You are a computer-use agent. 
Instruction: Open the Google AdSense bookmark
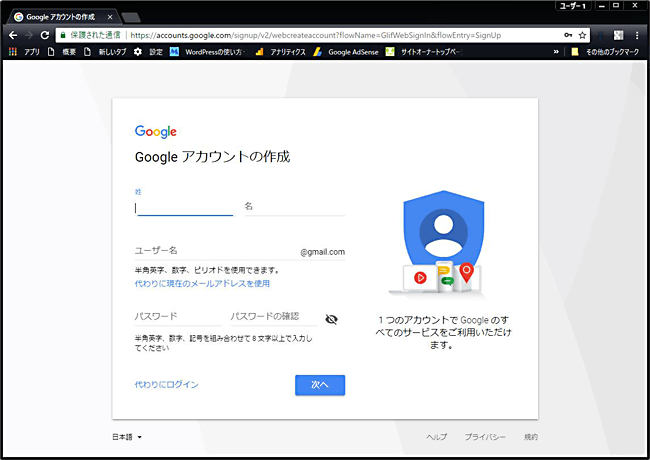[x=346, y=52]
